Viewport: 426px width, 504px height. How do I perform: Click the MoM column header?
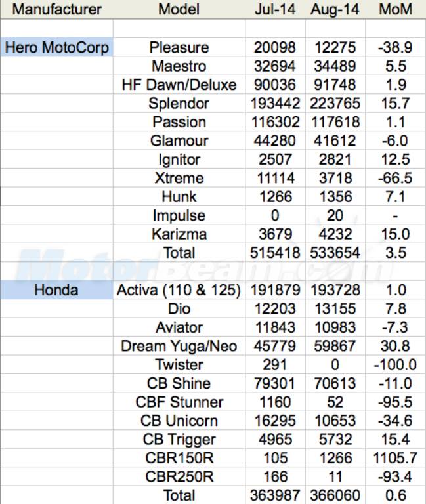[396, 10]
